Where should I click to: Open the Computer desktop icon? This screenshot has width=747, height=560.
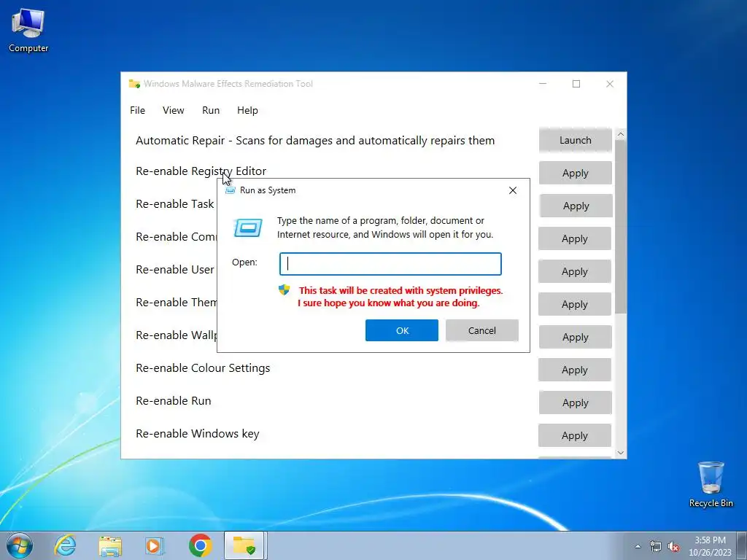tap(28, 31)
